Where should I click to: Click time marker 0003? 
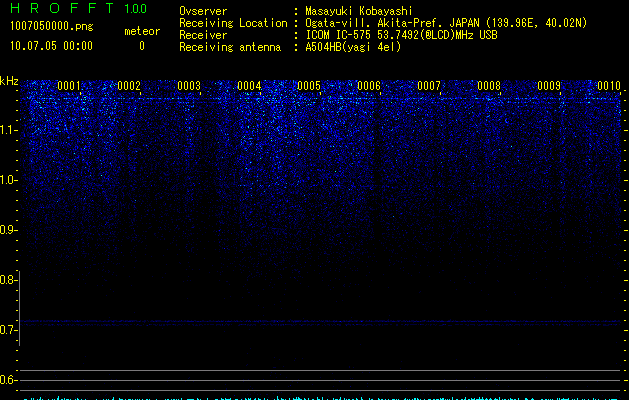189,85
